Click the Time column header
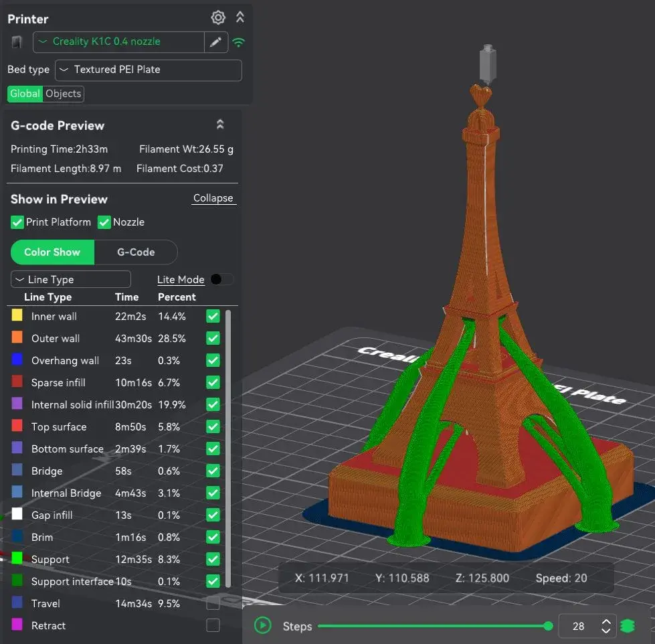This screenshot has width=655, height=644. coord(126,297)
